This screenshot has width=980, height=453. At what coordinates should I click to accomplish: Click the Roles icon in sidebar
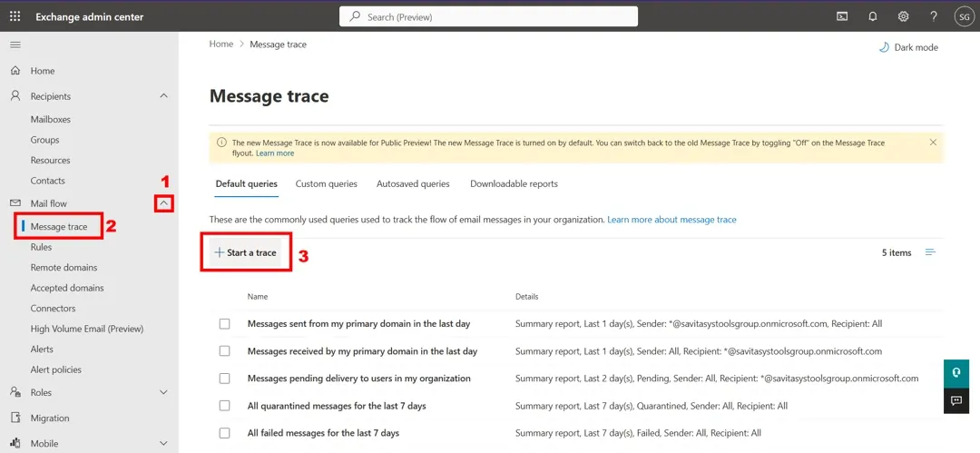pyautogui.click(x=15, y=392)
